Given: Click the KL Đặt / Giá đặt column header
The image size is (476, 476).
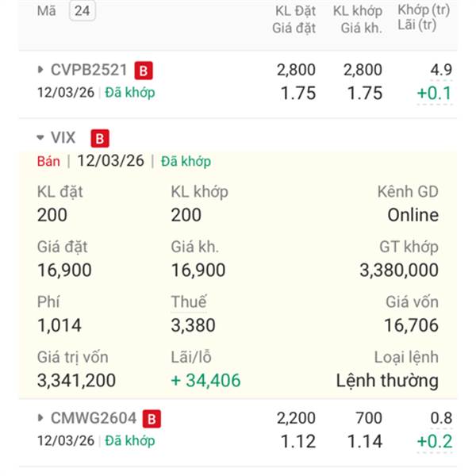Looking at the screenshot, I should coord(294,19).
